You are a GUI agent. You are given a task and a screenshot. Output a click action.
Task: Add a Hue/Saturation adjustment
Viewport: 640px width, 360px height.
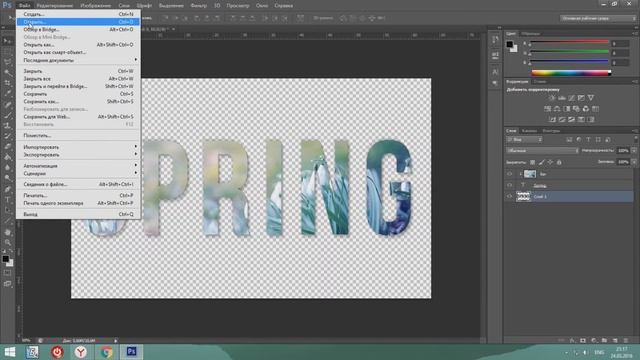(547, 109)
